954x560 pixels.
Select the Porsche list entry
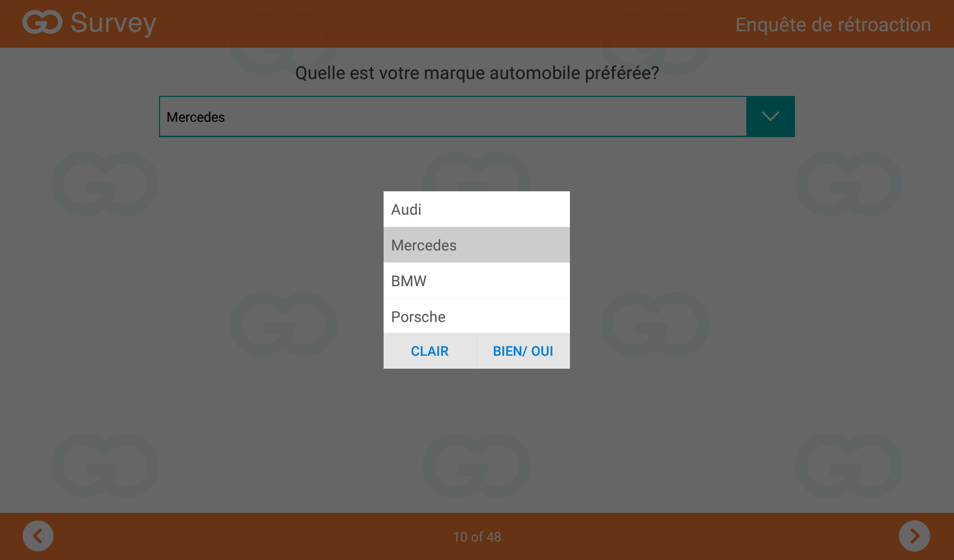[x=477, y=317]
